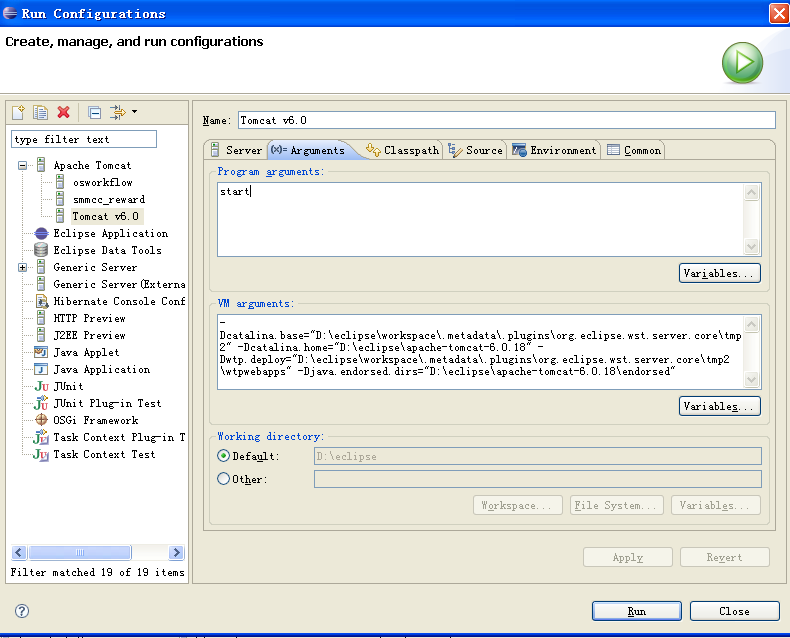This screenshot has width=790, height=638.
Task: Select the Java Application tree item
Action: [x=102, y=369]
